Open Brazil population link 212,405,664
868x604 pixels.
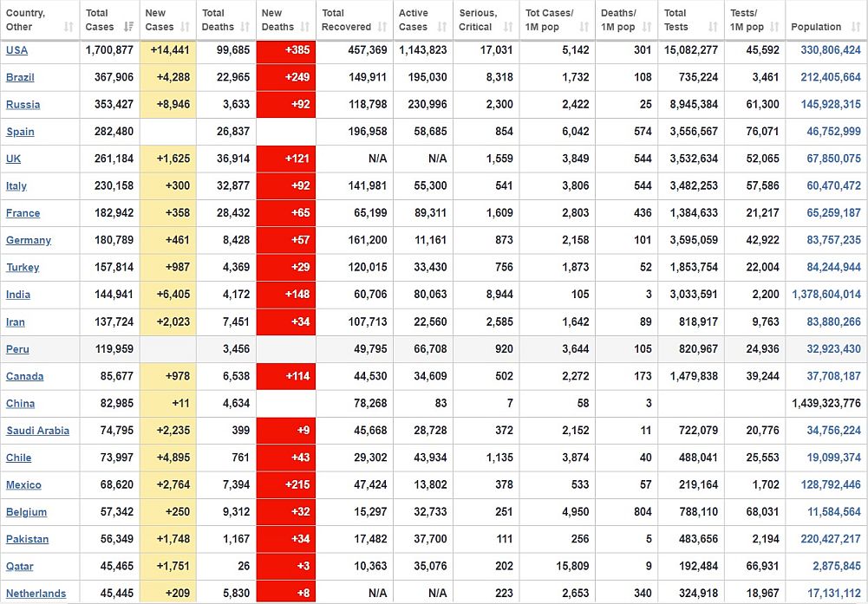tap(831, 77)
